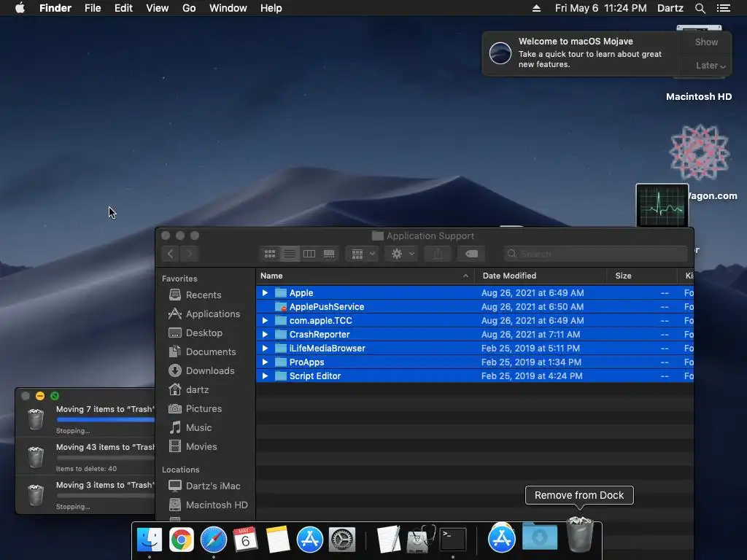Expand the Apple folder disclosure triangle

[x=266, y=293]
